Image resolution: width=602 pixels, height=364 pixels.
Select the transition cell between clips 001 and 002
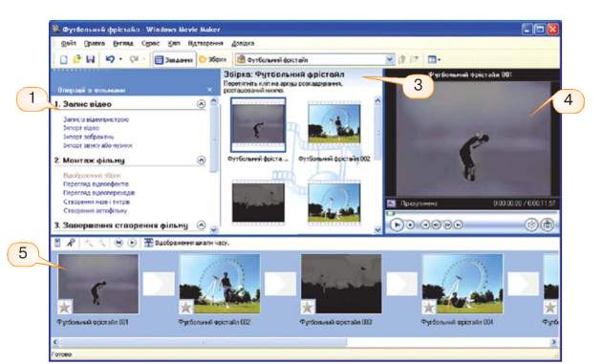159,284
